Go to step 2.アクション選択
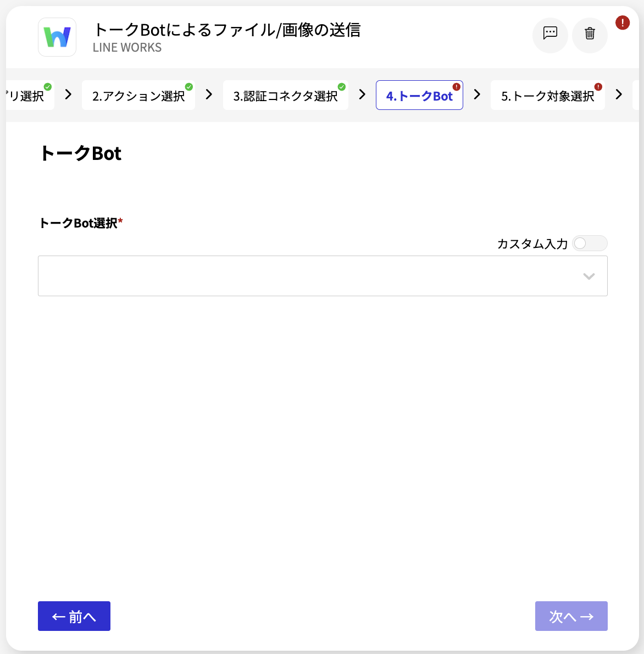644x654 pixels. click(x=138, y=96)
